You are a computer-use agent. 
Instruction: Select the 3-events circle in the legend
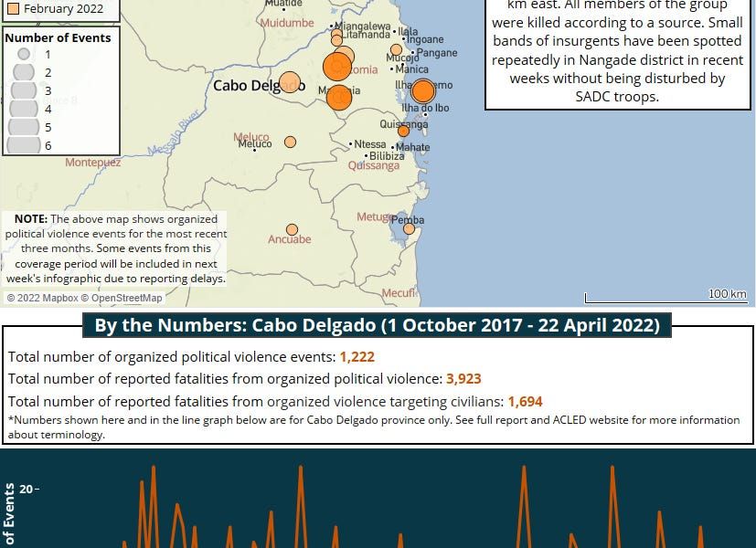pos(24,90)
